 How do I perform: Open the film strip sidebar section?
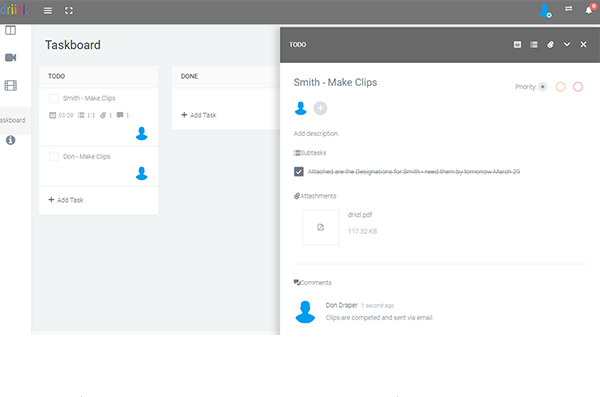[x=11, y=85]
